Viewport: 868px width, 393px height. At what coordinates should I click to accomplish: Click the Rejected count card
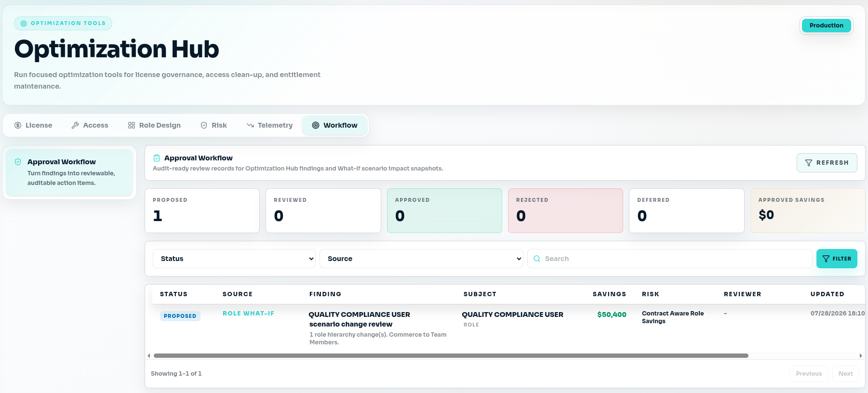565,210
